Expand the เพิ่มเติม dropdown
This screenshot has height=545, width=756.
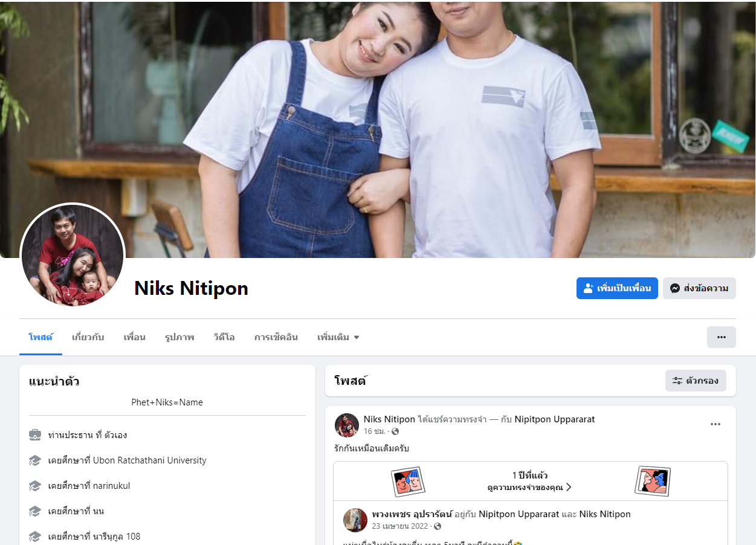point(338,337)
